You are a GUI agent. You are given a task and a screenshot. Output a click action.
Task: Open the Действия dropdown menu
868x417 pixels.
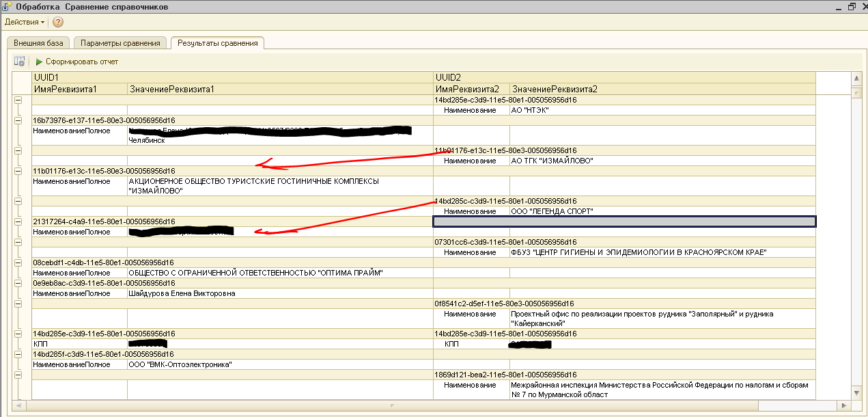(25, 22)
